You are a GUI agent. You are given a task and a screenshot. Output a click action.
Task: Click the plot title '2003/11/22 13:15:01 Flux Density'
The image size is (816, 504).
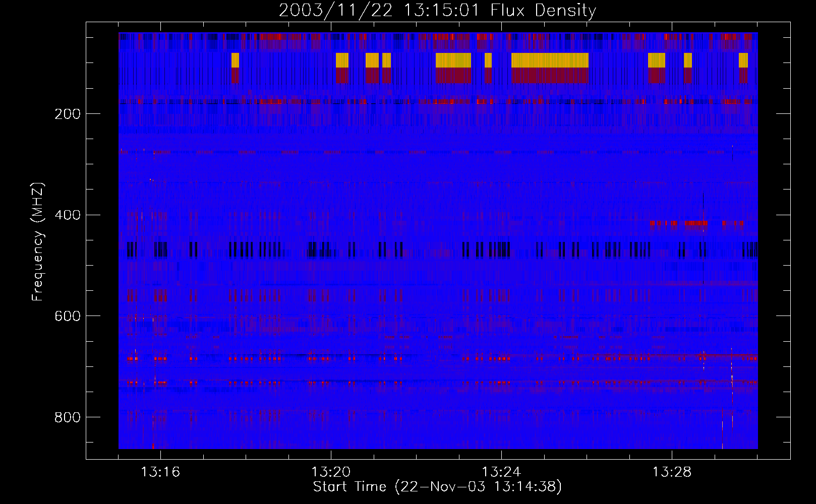click(437, 10)
